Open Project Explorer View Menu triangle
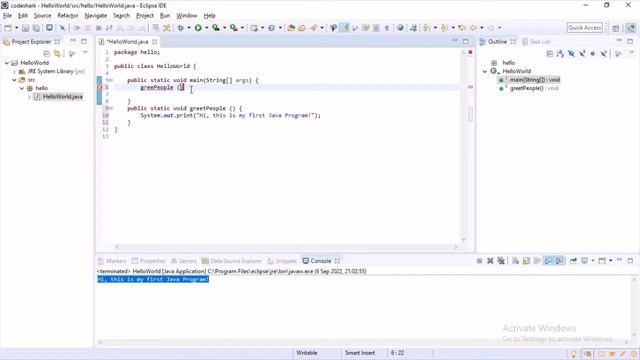 85,53
